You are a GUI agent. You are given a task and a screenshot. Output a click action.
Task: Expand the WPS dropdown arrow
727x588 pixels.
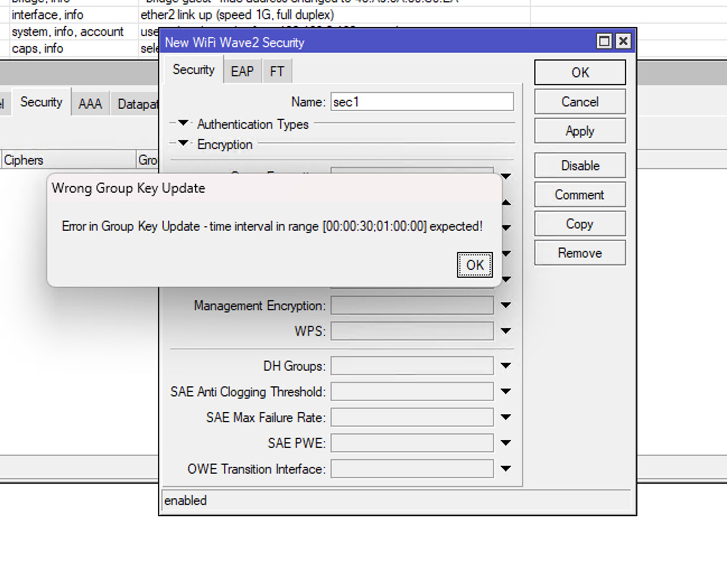click(x=506, y=331)
